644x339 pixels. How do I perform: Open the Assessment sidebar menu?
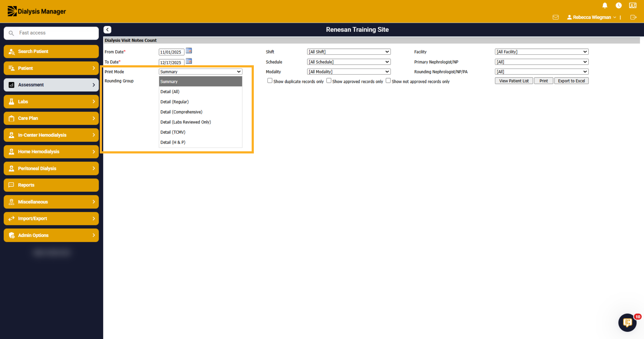tap(51, 85)
